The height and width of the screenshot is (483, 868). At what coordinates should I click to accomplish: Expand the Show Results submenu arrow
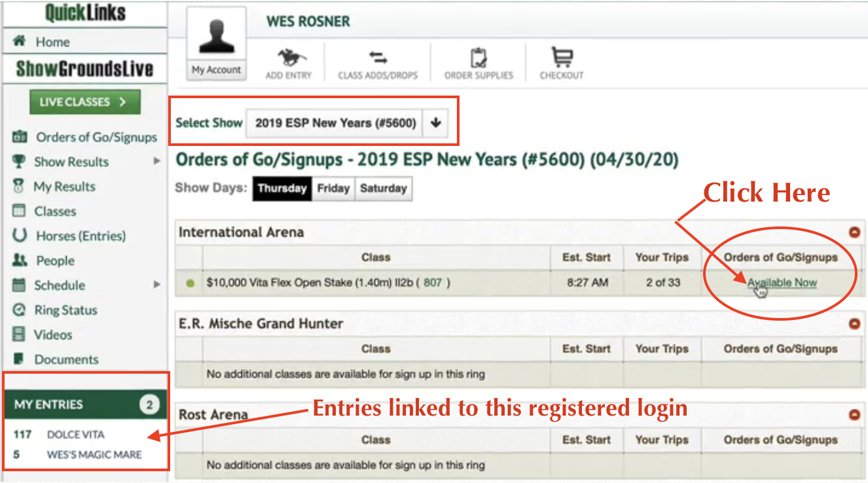(x=156, y=161)
